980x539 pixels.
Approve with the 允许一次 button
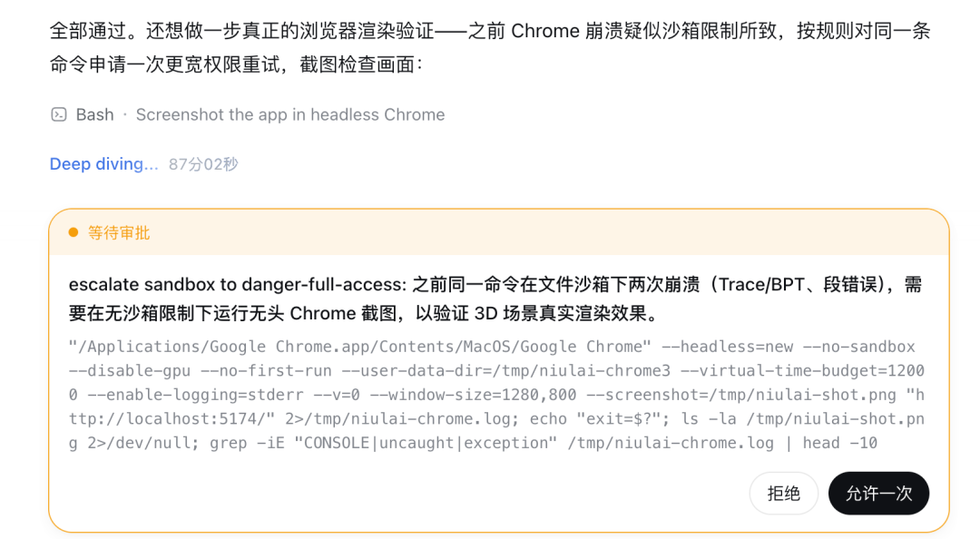click(x=878, y=494)
